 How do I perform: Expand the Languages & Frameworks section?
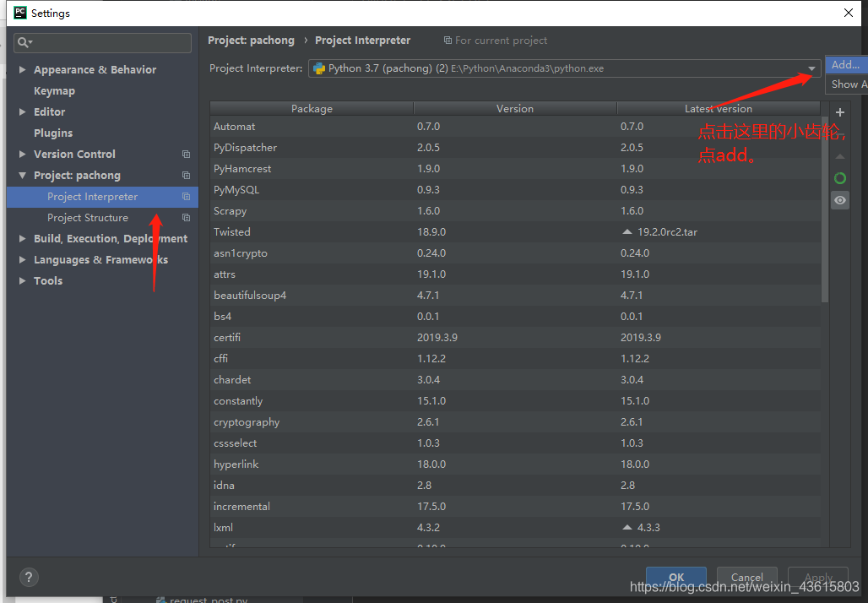pos(22,259)
